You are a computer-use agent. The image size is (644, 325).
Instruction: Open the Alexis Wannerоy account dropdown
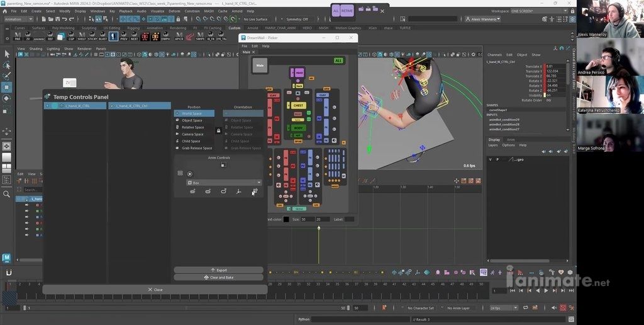483,19
